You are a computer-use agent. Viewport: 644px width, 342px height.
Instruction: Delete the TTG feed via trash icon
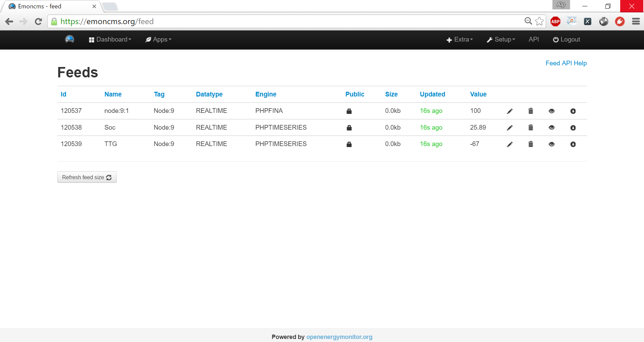tap(530, 144)
